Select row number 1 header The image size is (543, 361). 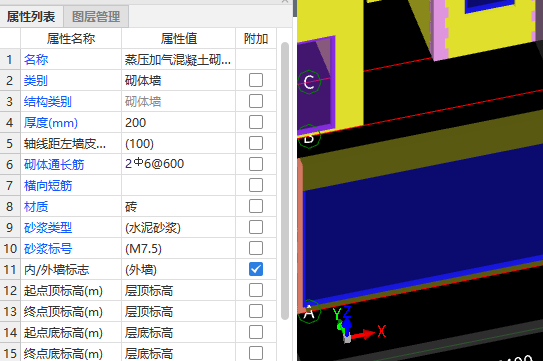(x=10, y=60)
